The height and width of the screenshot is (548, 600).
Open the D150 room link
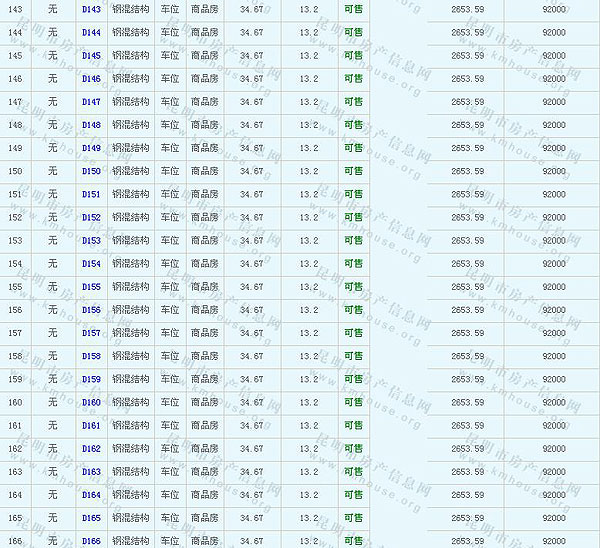(91, 171)
